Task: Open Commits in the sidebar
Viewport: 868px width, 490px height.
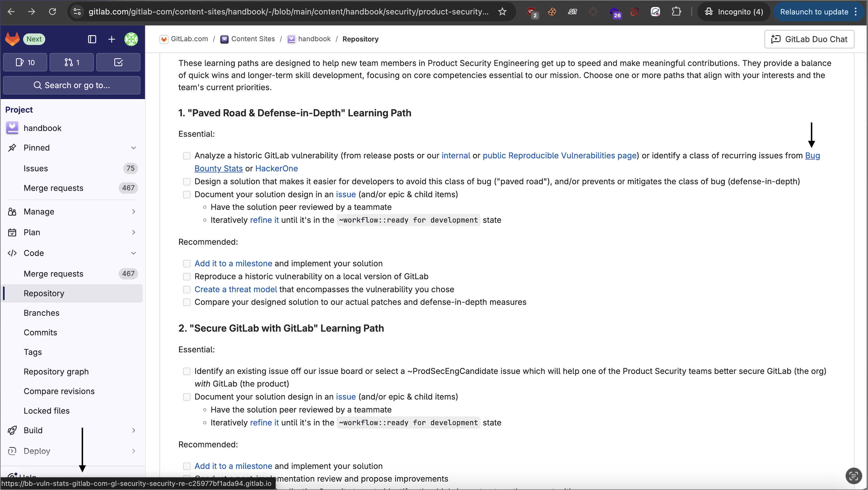Action: 40,332
